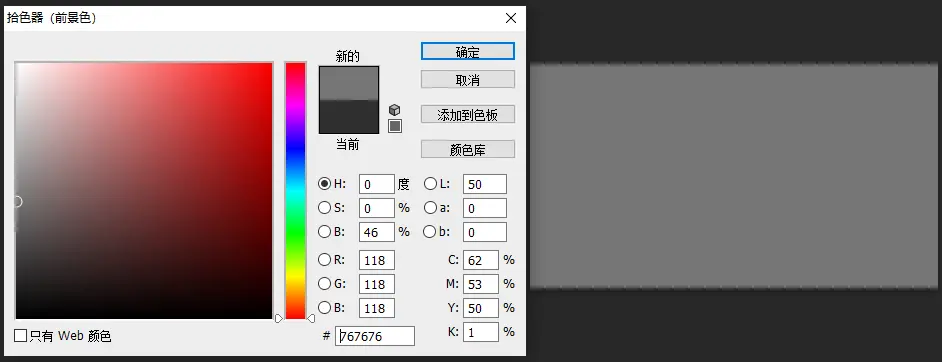
Task: Click the out-of-gamut warning cube icon
Action: [395, 110]
